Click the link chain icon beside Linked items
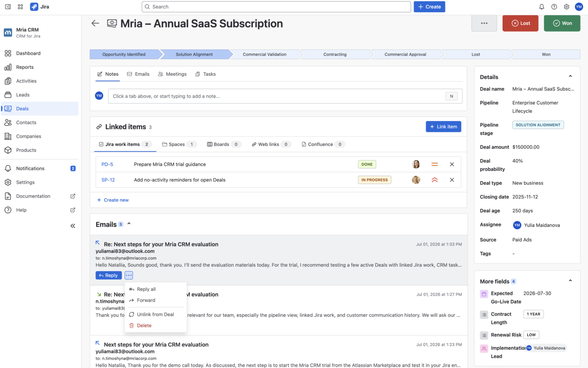 click(99, 127)
